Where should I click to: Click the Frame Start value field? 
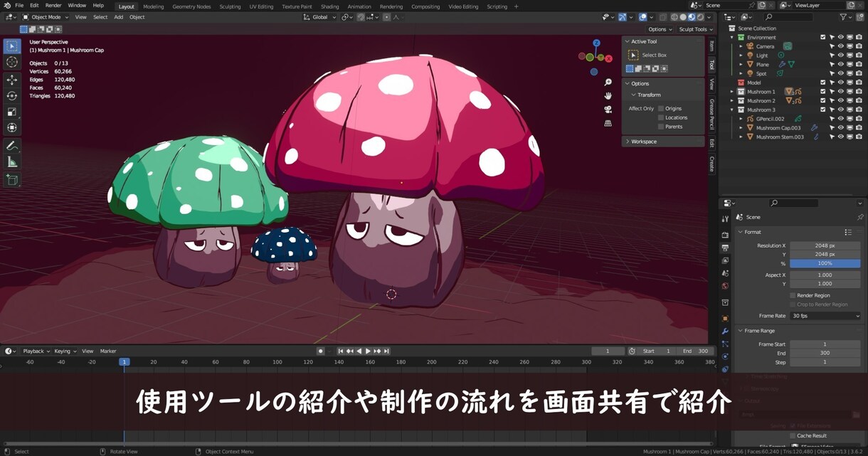coord(825,344)
